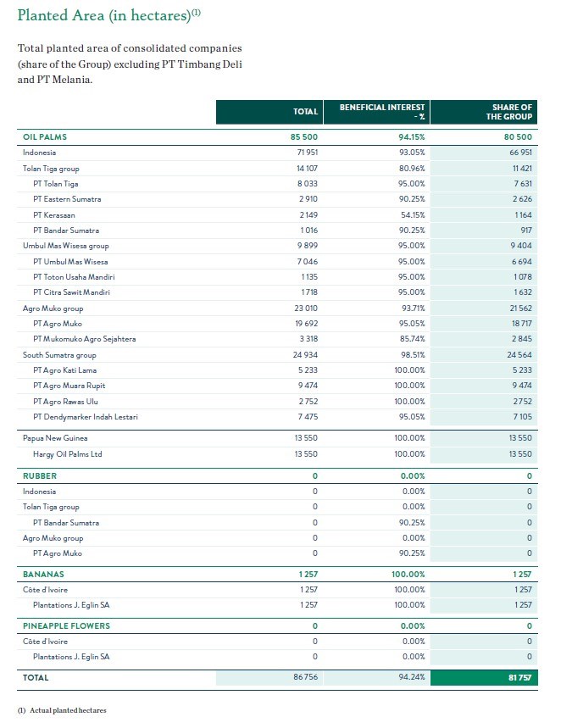Click the BENEFICIAL INTEREST % column header

[x=382, y=112]
